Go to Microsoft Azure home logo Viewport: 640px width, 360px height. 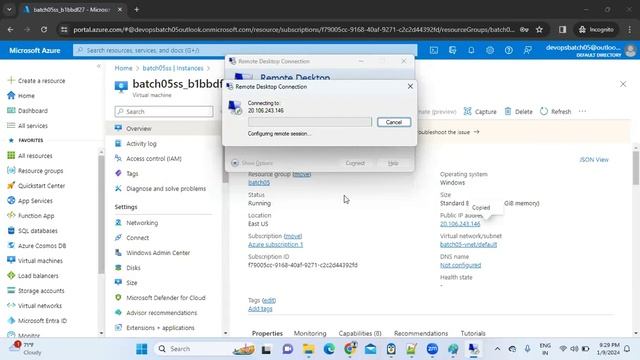[35, 51]
